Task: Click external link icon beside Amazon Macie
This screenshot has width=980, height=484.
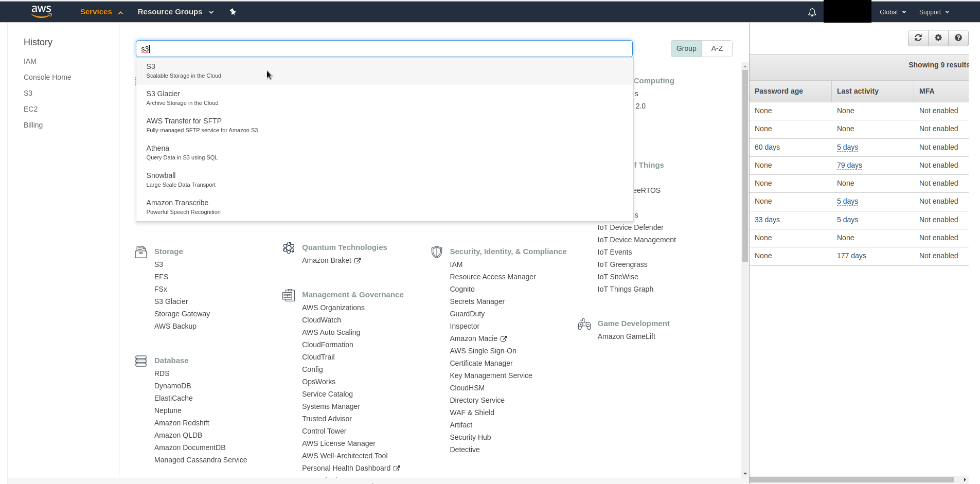Action: click(x=504, y=339)
